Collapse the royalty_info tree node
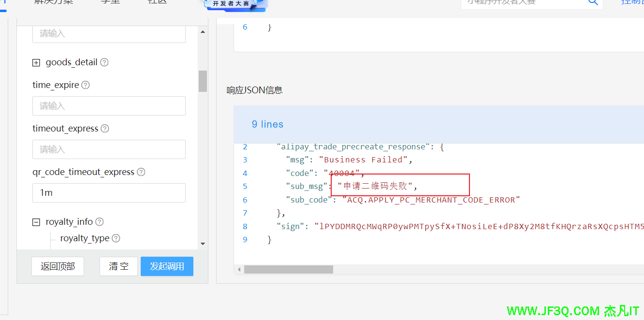Viewport: 644px width, 320px height. tap(36, 222)
